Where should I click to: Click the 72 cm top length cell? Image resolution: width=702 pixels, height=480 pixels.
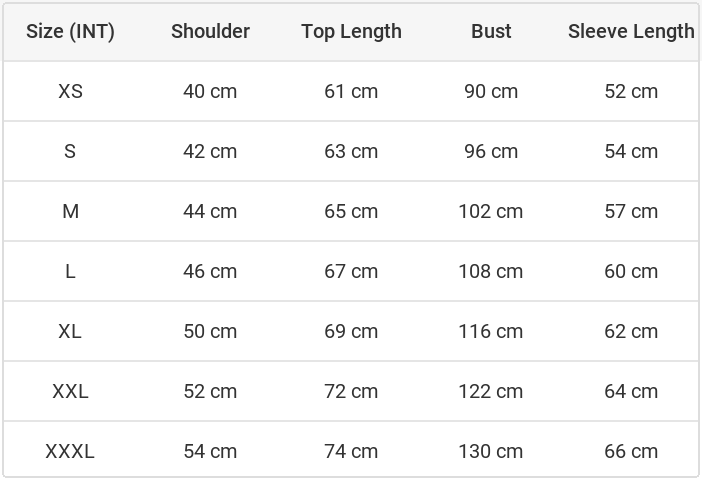coord(351,391)
